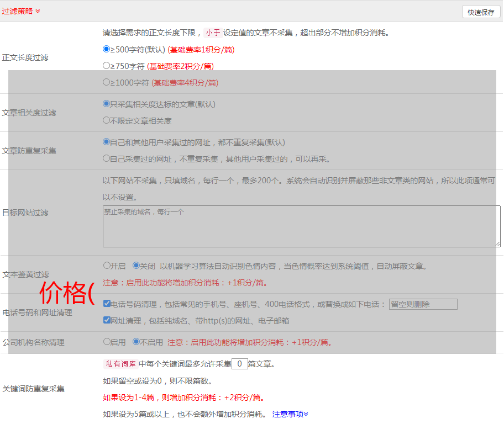Screen dimensions: 504x424
Task: Toggle the 电话号码清理 checkbox
Action: tap(107, 303)
